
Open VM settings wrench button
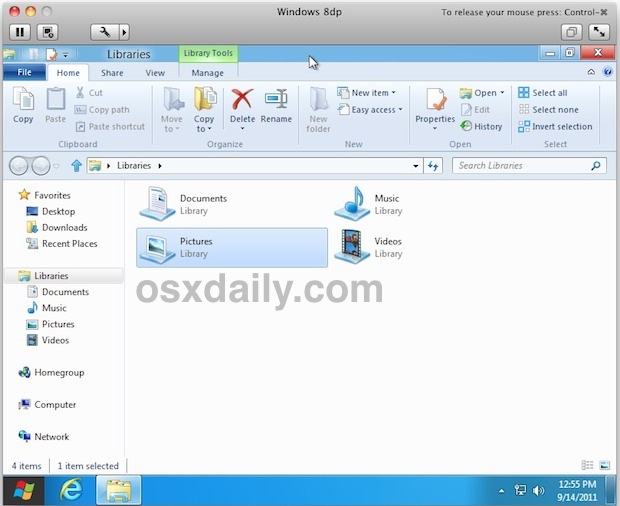tap(105, 32)
